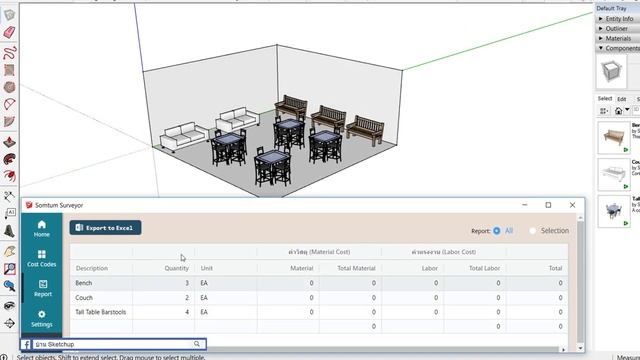Open Cost Codes in Somtum Surveyor sidebar

coord(42,258)
